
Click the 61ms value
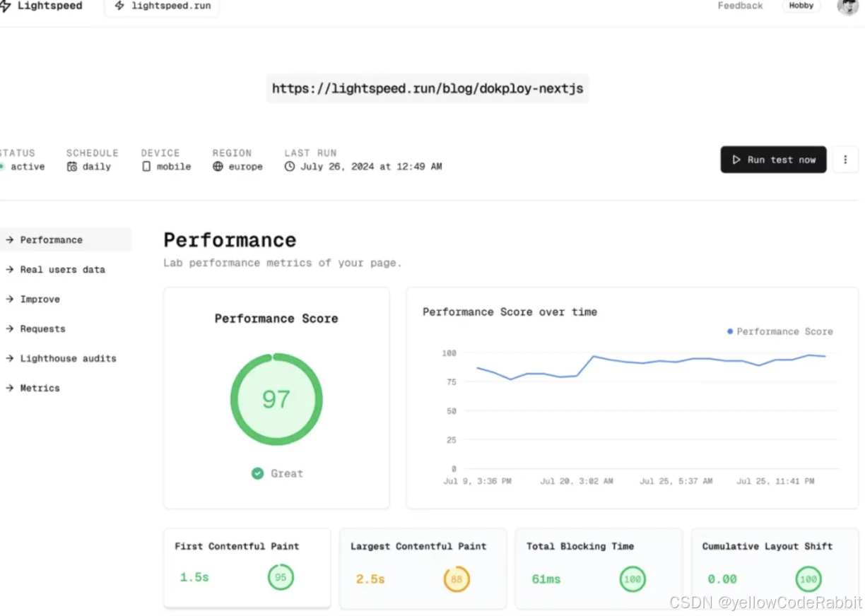click(546, 579)
